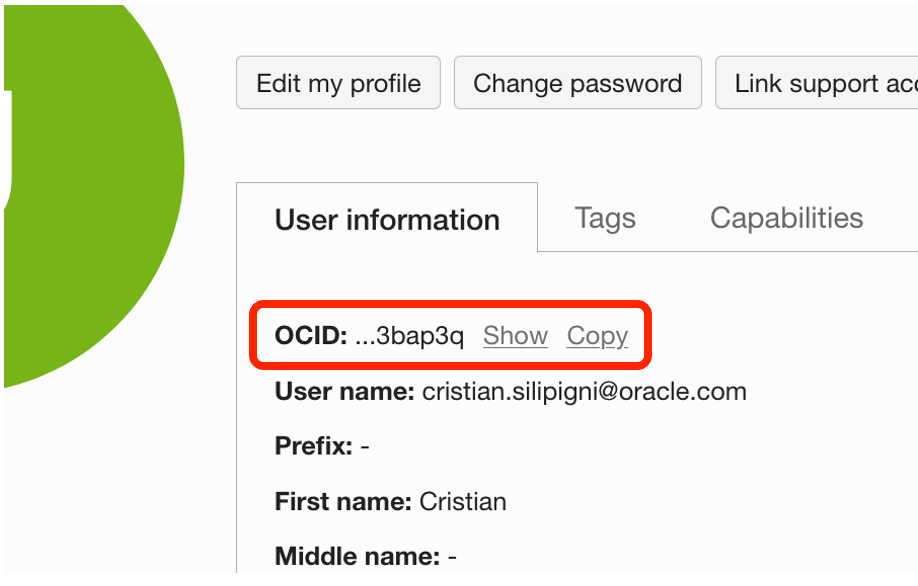The width and height of the screenshot is (918, 586).
Task: Click the cristian.silipigni@oracle.com user name value
Action: [584, 391]
